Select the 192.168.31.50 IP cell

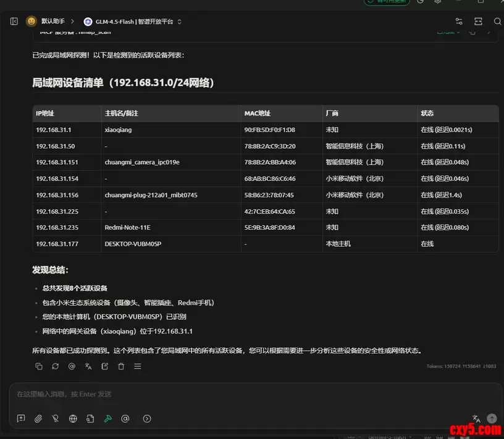[x=67, y=146]
